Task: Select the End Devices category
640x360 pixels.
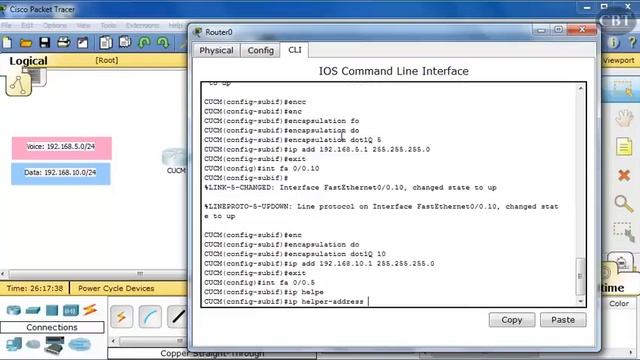Action: pyautogui.click(x=13, y=344)
